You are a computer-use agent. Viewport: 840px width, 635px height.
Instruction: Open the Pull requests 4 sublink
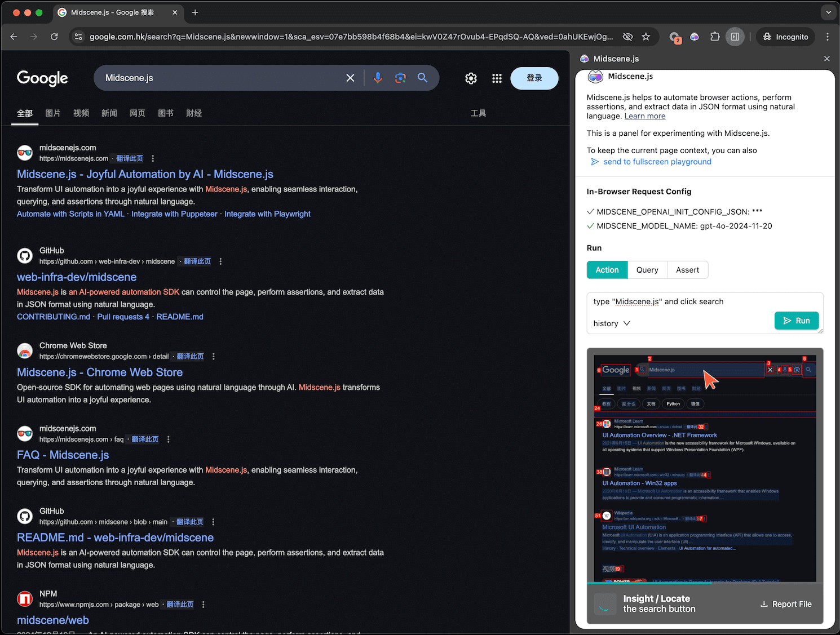[x=123, y=317]
